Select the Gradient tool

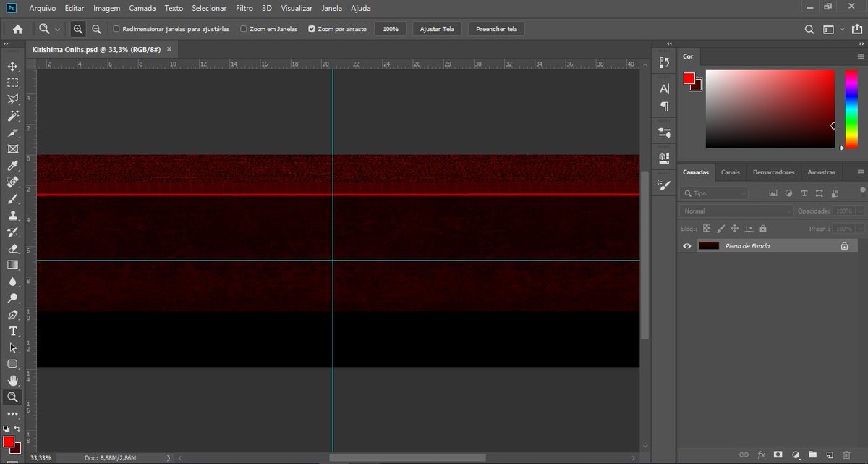pyautogui.click(x=12, y=265)
